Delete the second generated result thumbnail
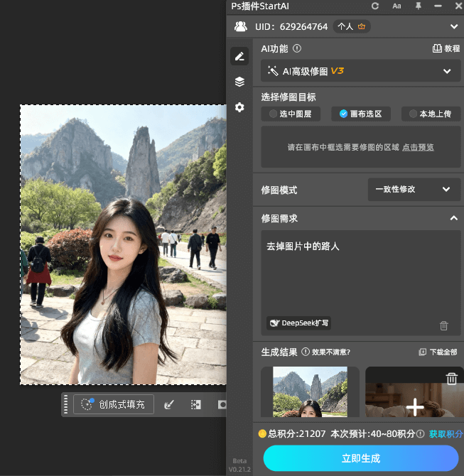This screenshot has height=476, width=464. tap(451, 379)
